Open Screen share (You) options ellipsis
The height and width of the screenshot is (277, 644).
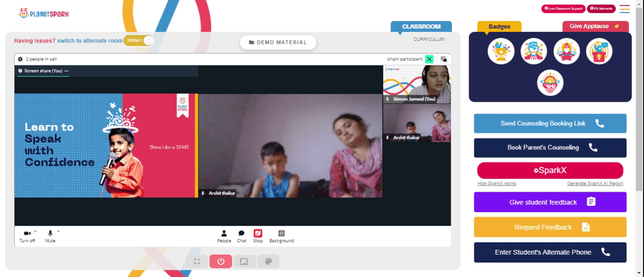[x=66, y=71]
